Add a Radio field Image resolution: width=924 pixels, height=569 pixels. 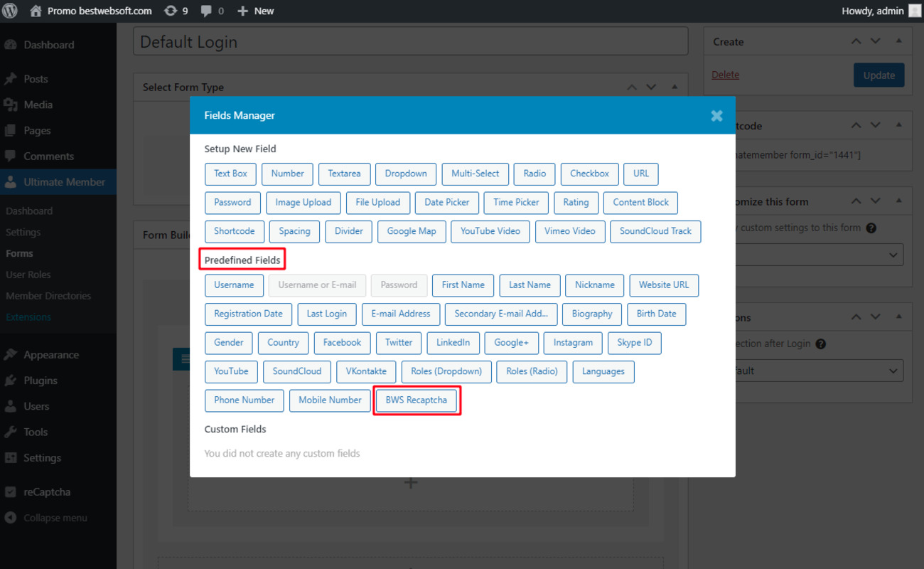click(x=534, y=174)
